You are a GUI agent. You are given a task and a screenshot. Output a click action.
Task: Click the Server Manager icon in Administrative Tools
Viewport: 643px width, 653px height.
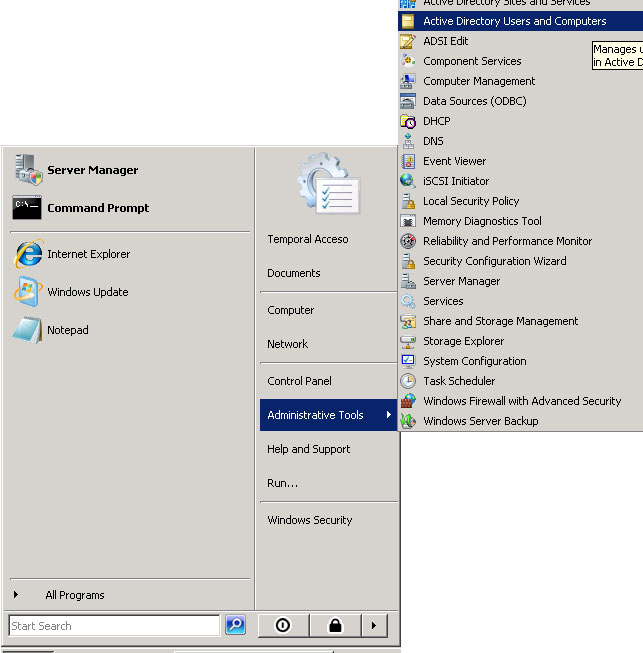click(408, 281)
